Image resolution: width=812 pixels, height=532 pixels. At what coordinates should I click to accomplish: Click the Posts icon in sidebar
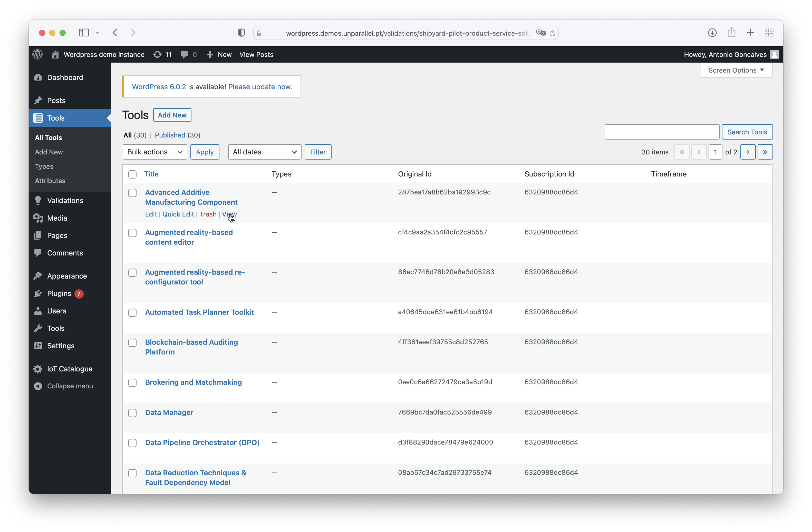click(38, 100)
